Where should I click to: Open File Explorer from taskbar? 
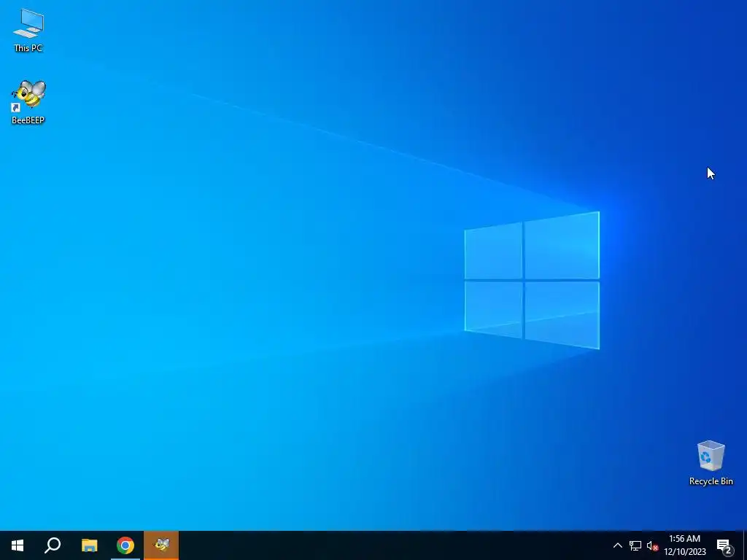pyautogui.click(x=89, y=545)
